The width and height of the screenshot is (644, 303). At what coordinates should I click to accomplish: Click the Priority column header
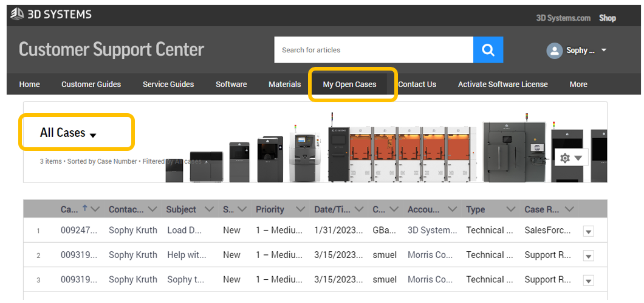click(270, 209)
